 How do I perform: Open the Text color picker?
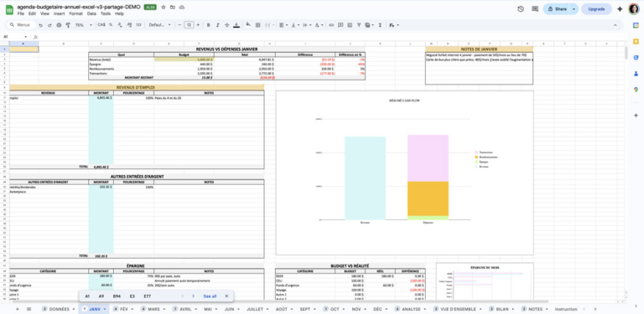(236, 25)
